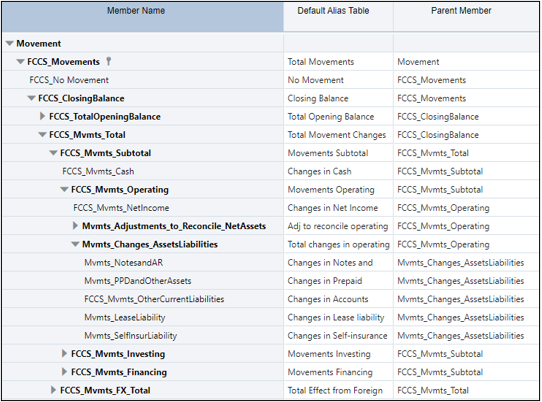Viewport: 542px width, 402px height.
Task: Collapse the Movement root node
Action: pos(10,44)
